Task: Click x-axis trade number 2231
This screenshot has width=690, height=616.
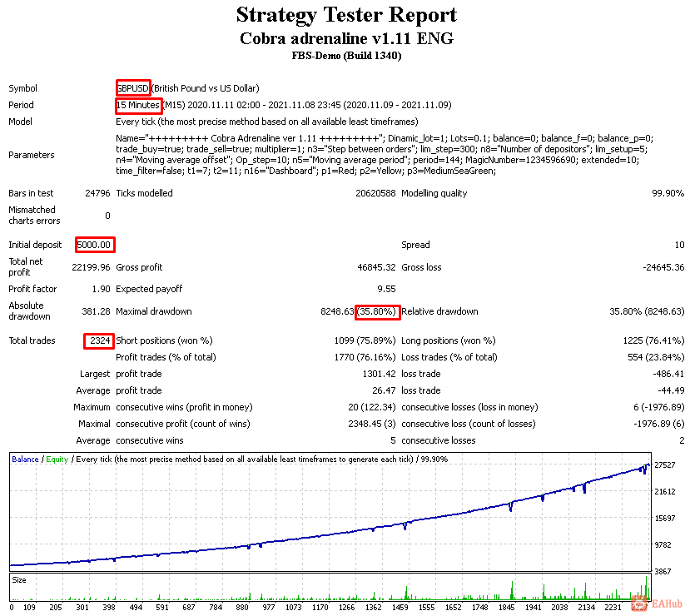Action: coord(613,608)
